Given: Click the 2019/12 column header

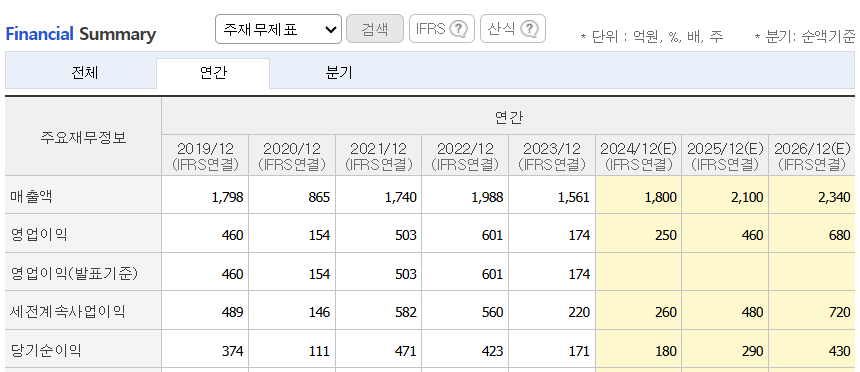Looking at the screenshot, I should [x=205, y=156].
